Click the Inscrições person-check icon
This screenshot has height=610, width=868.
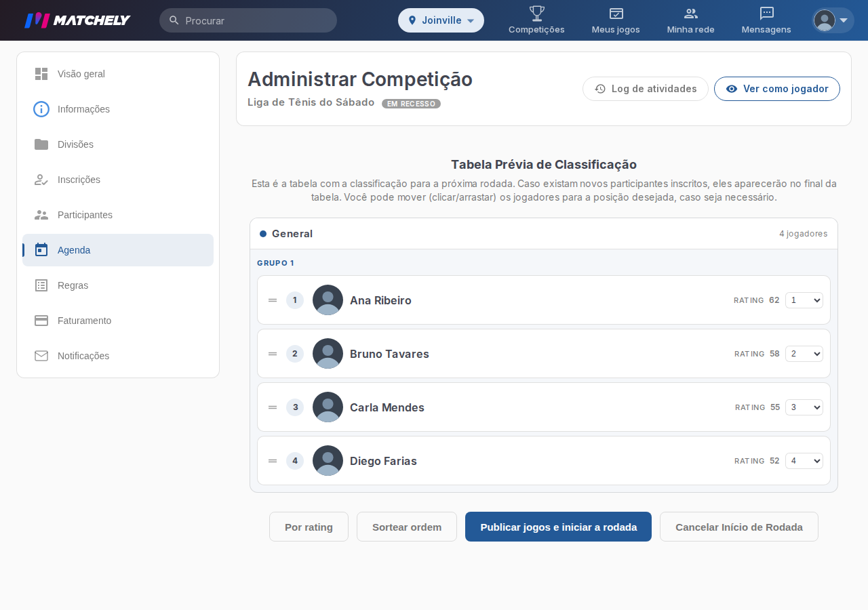pyautogui.click(x=41, y=180)
